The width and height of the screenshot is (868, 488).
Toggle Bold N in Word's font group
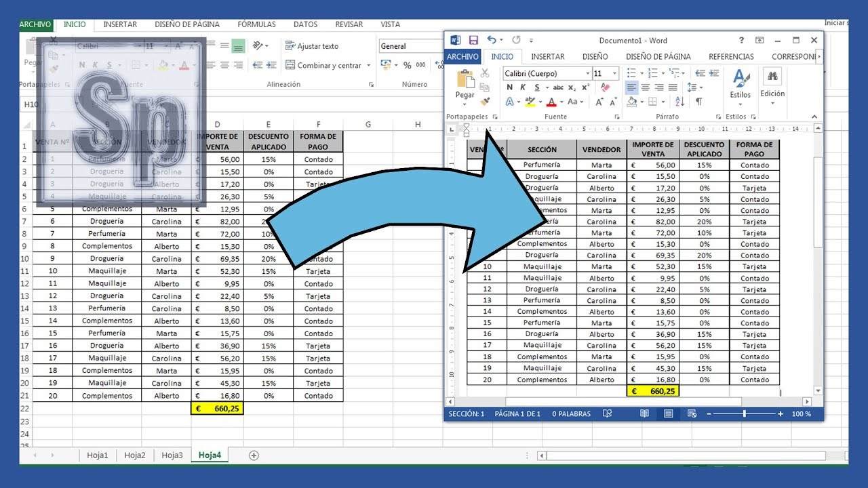[509, 87]
